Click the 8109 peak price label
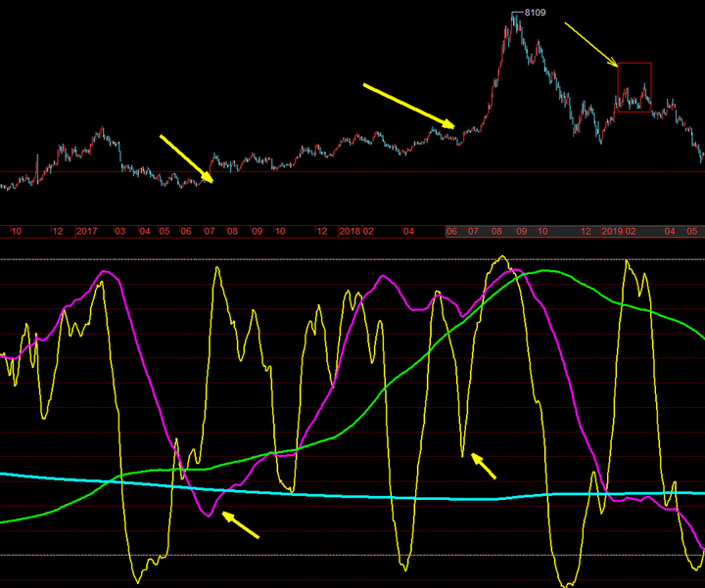 click(x=535, y=13)
